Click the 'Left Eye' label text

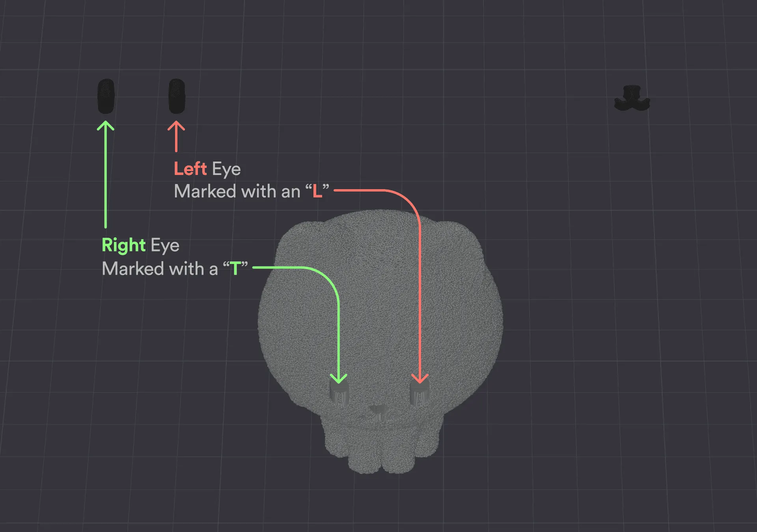pos(207,169)
